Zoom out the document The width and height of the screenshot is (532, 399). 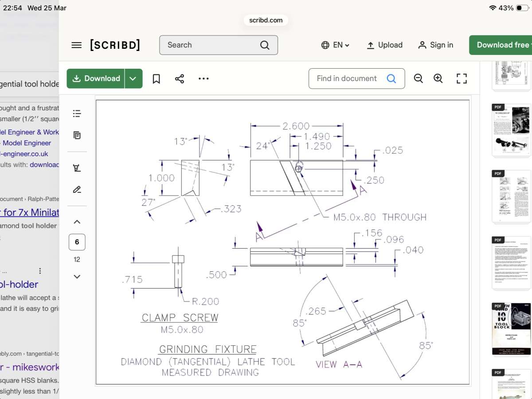tap(418, 78)
